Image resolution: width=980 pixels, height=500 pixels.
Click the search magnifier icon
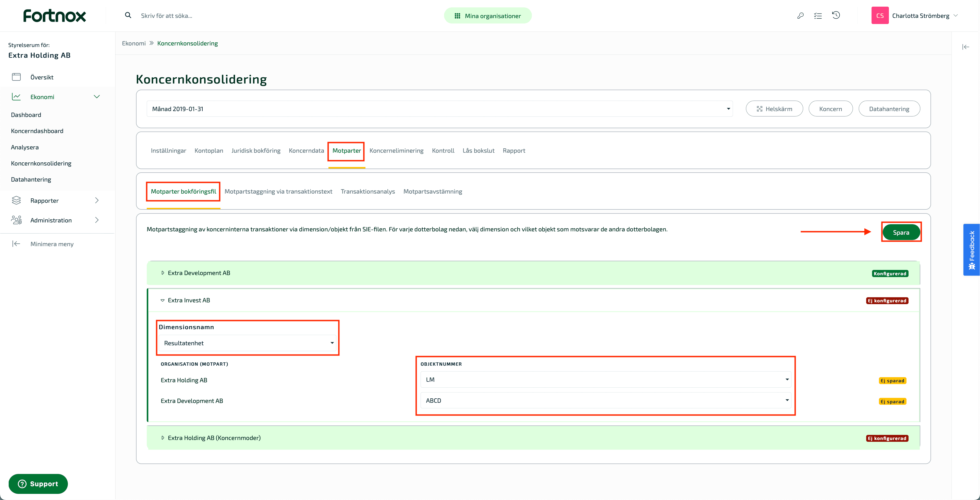tap(128, 15)
